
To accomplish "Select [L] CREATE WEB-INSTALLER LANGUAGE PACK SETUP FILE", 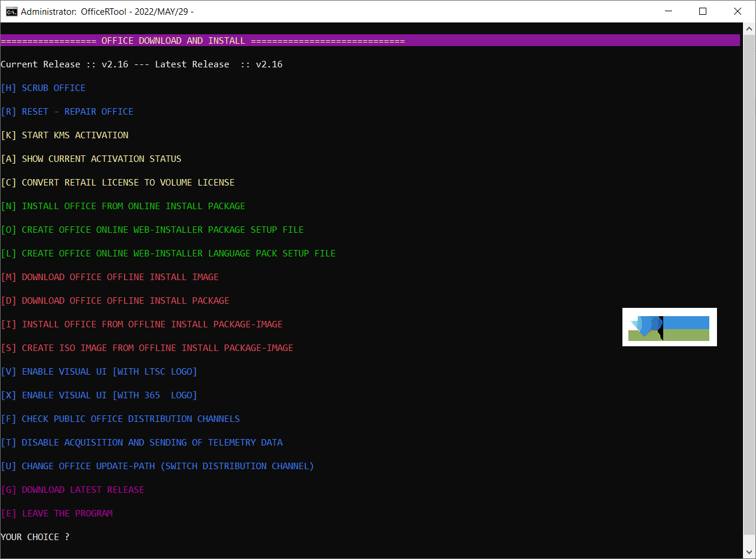I will [168, 253].
